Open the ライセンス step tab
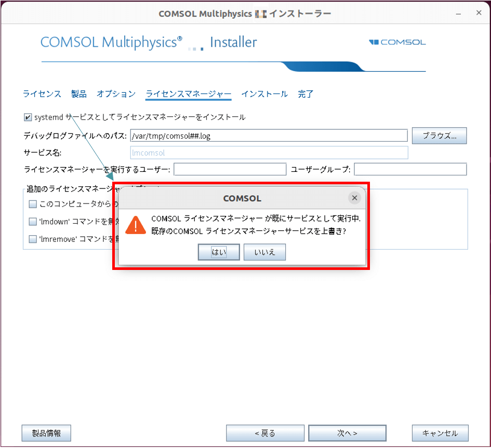491x448 pixels. tap(42, 94)
